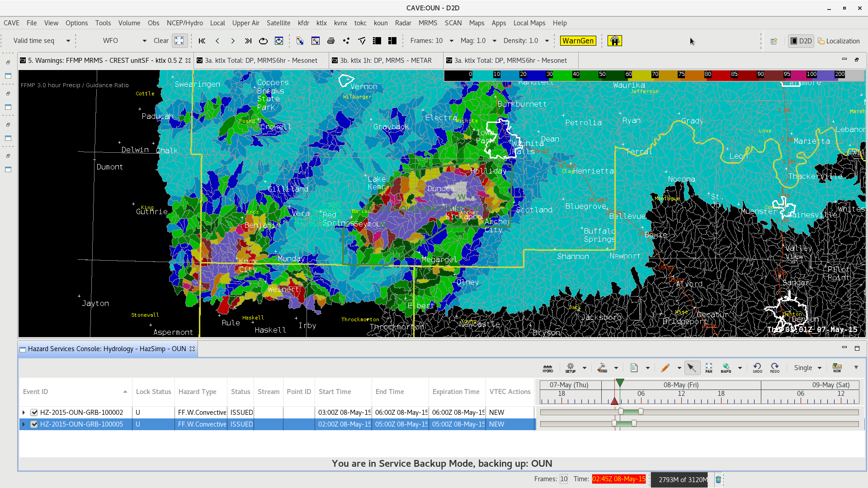Click the Hydro button in console
This screenshot has width=868, height=488.
tap(548, 368)
